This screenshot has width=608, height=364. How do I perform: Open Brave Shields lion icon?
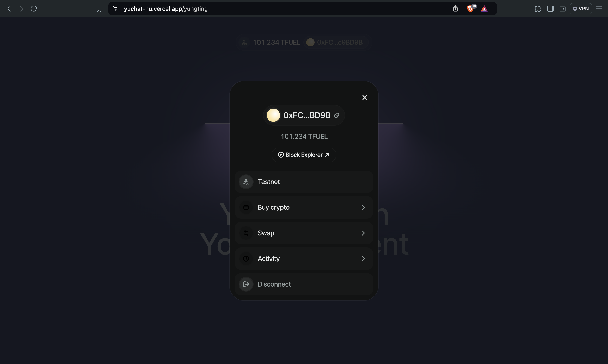point(470,9)
